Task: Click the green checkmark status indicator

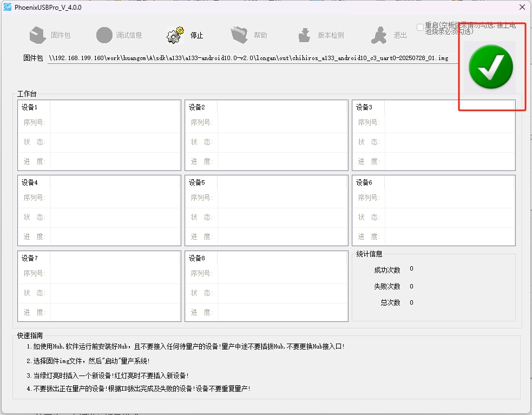Action: [491, 67]
